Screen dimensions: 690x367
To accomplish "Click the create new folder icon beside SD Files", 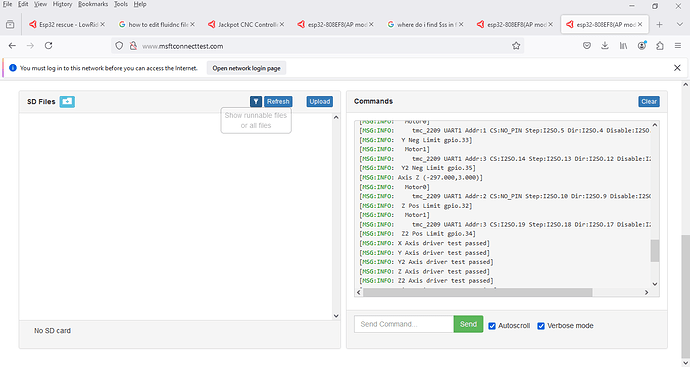I will point(67,102).
